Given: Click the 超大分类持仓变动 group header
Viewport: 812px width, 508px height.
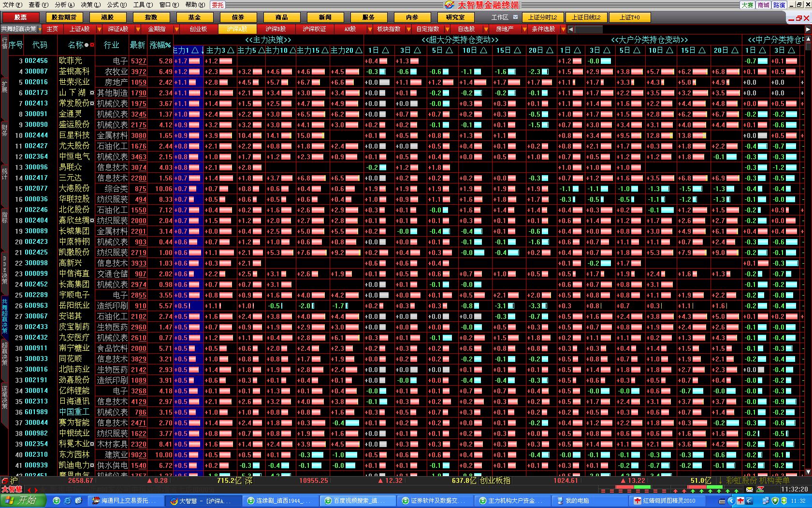Looking at the screenshot, I should [459, 40].
